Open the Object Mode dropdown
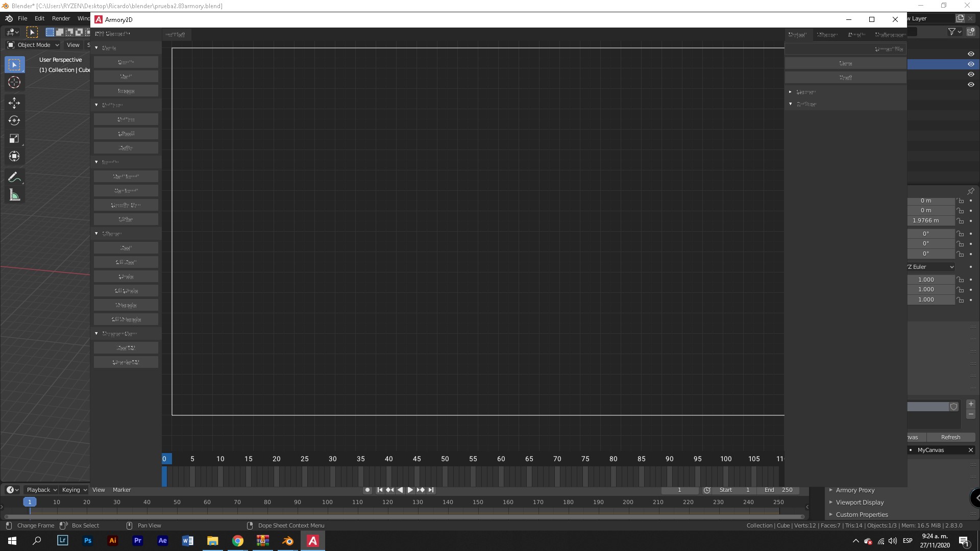Viewport: 980px width, 551px height. (x=33, y=45)
